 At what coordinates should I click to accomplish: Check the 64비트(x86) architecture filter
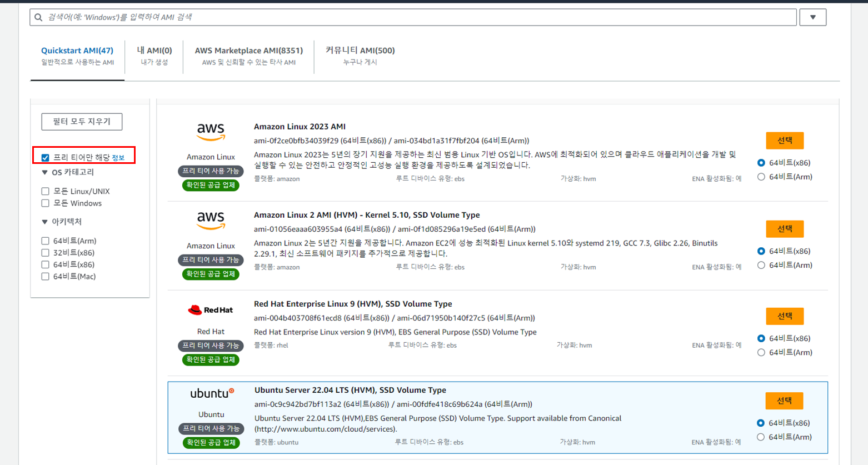[46, 264]
